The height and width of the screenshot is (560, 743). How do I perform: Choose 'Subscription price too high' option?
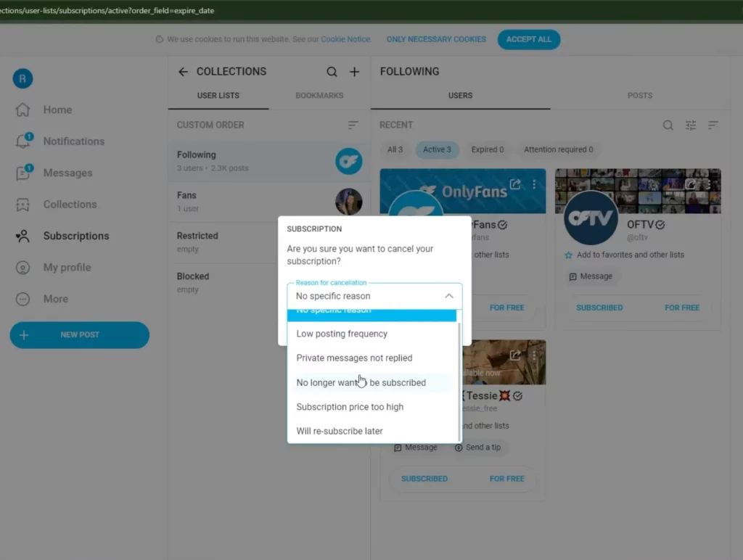coord(350,407)
